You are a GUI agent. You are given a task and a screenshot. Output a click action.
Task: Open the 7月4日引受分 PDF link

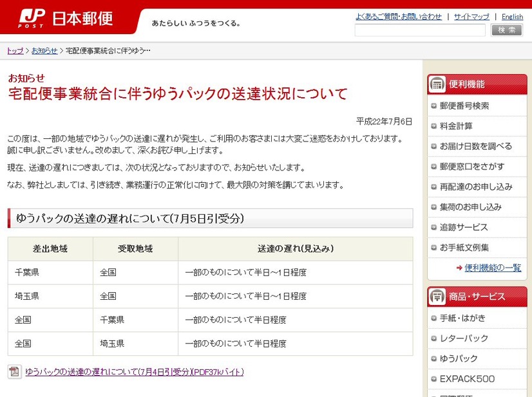(x=135, y=372)
